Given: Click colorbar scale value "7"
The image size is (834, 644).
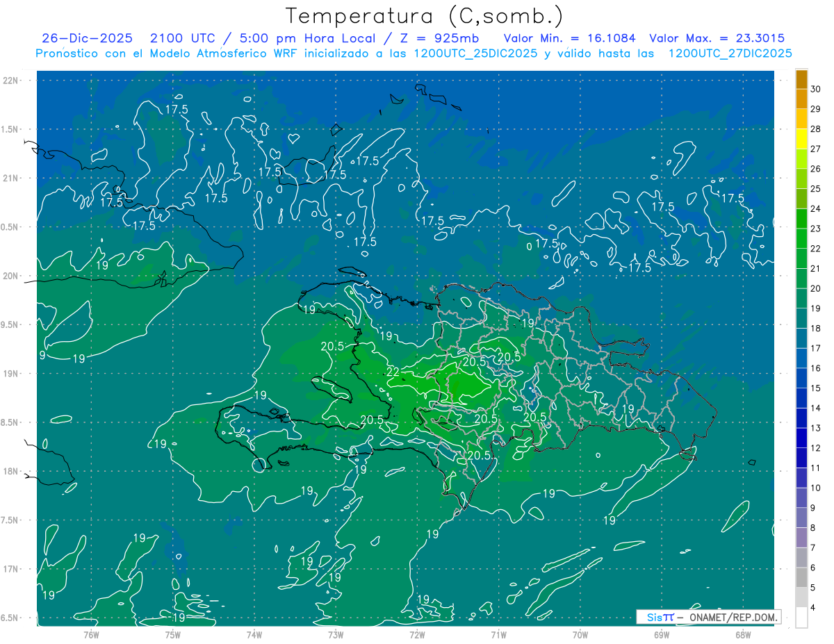Looking at the screenshot, I should pyautogui.click(x=814, y=548).
